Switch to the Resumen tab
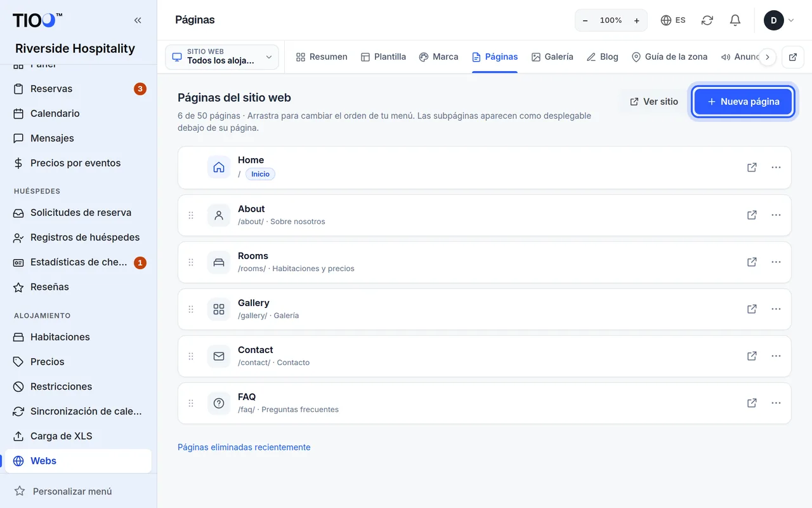 coord(322,57)
